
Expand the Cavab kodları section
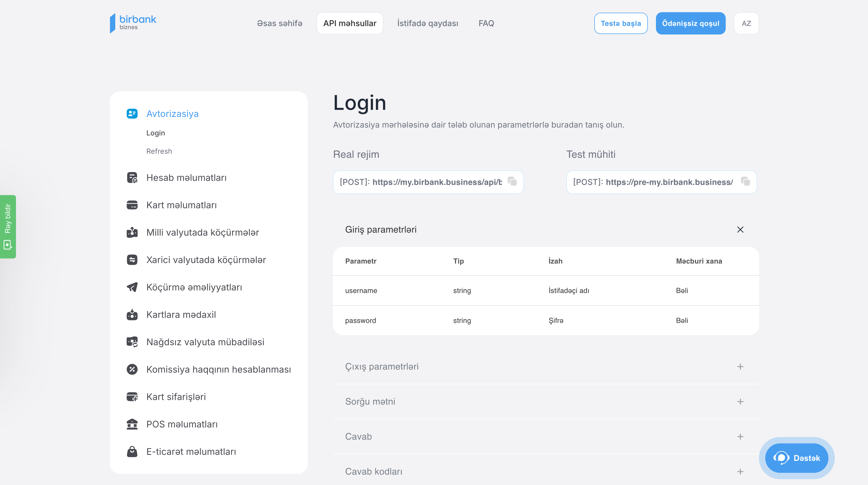point(740,472)
